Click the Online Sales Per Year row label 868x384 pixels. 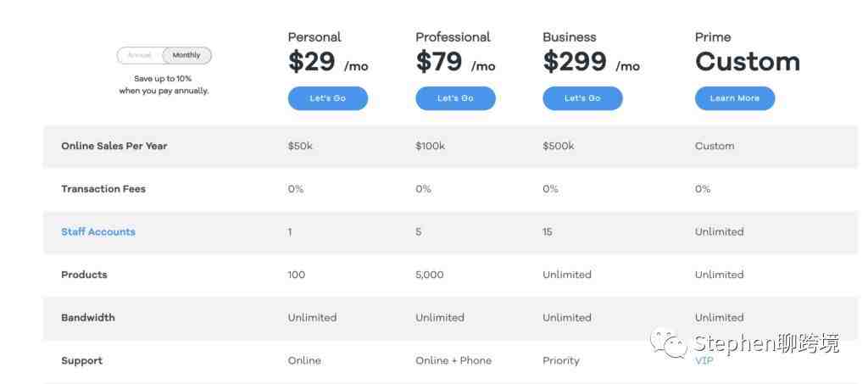coord(114,146)
